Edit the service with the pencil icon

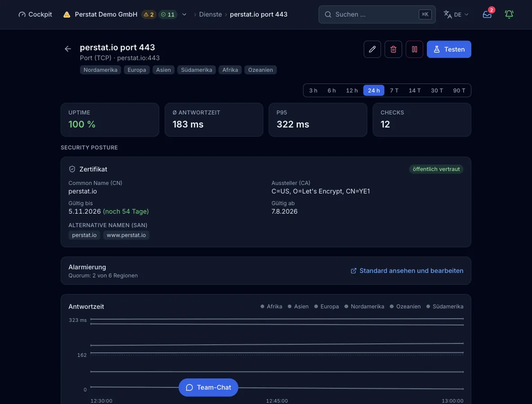click(372, 49)
